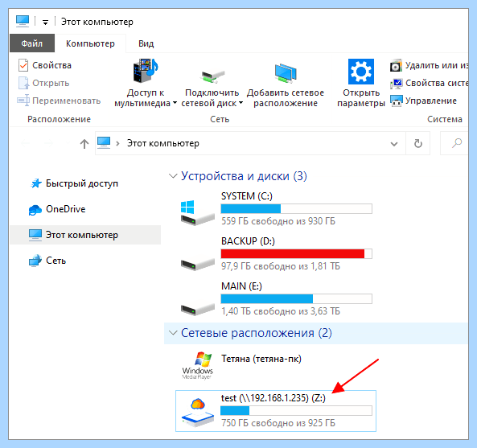Screen dimensions: 477x448
Task: Click the System properties icon
Action: [x=397, y=83]
